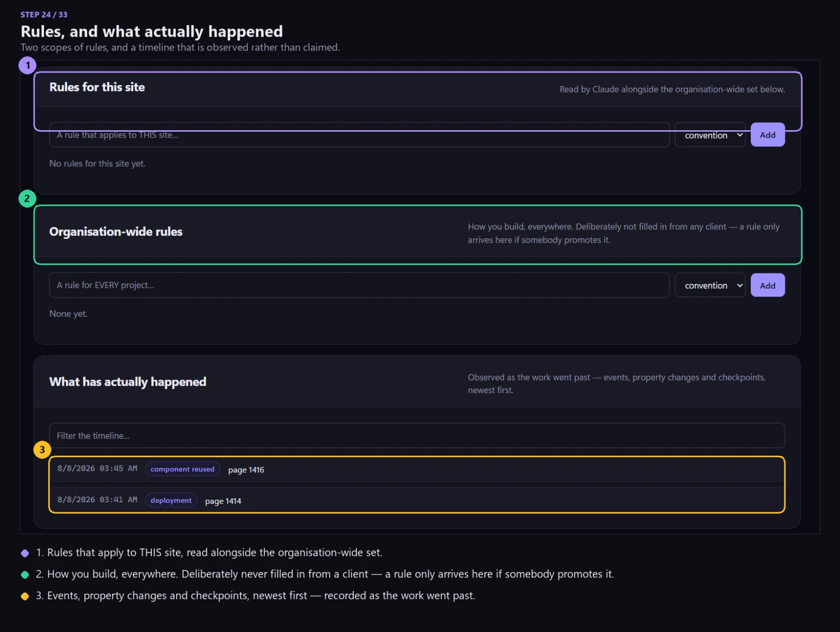Select the 'component reused' tag
The image size is (840, 632).
[x=183, y=469]
